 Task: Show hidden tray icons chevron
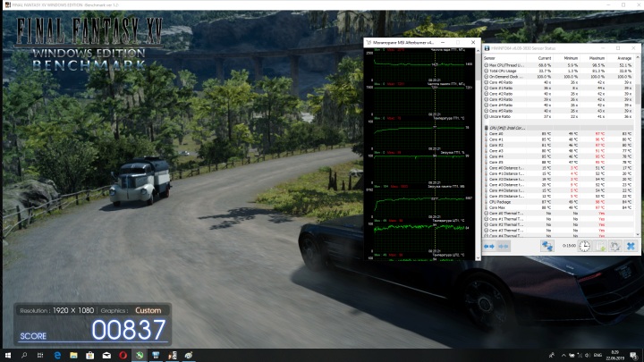click(x=563, y=356)
